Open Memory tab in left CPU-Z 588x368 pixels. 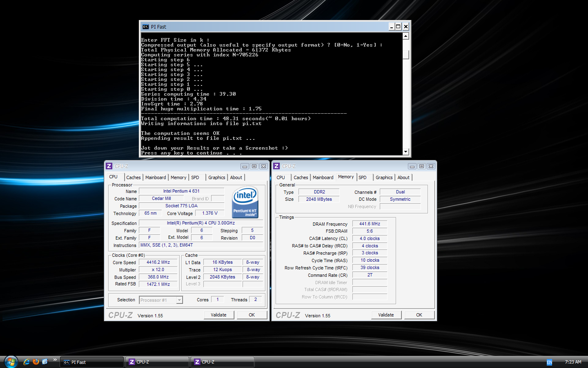pyautogui.click(x=178, y=177)
